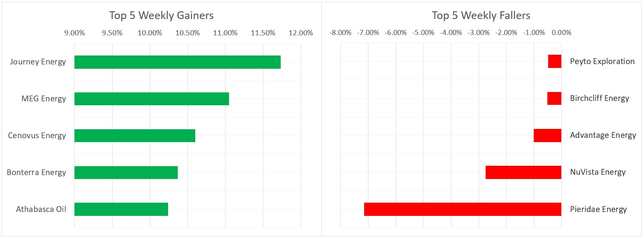Viewport: 644px width, 238px height.
Task: Click the 10.50% gainers axis label
Action: point(187,33)
